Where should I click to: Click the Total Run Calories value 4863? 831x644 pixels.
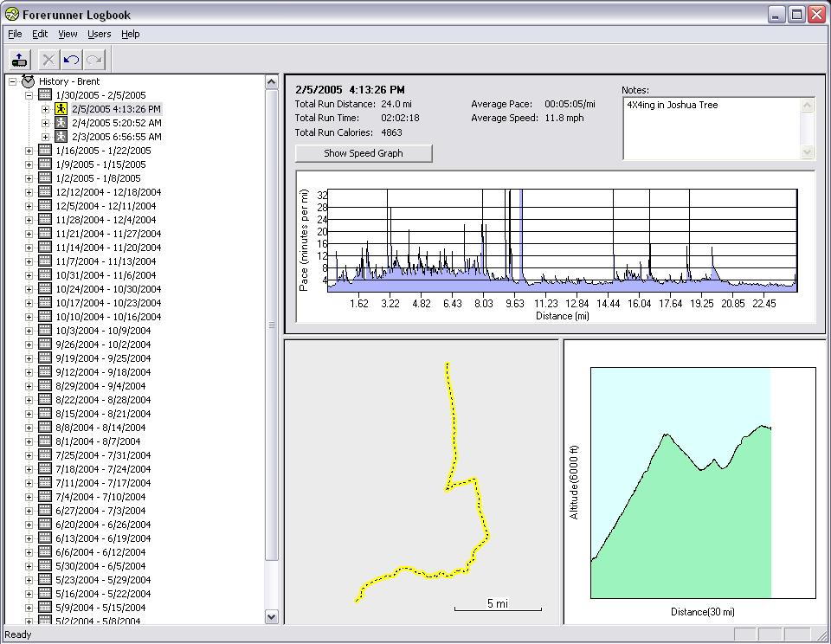[391, 132]
